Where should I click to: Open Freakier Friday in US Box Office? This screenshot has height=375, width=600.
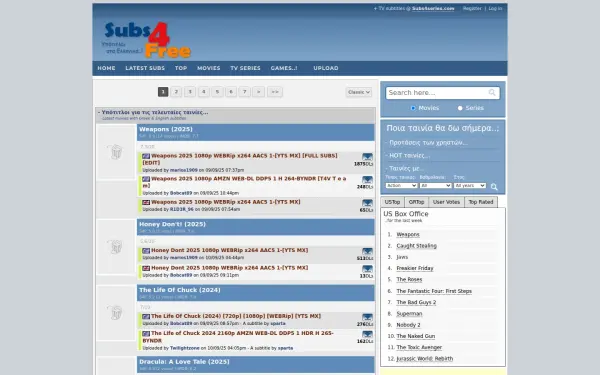point(415,268)
